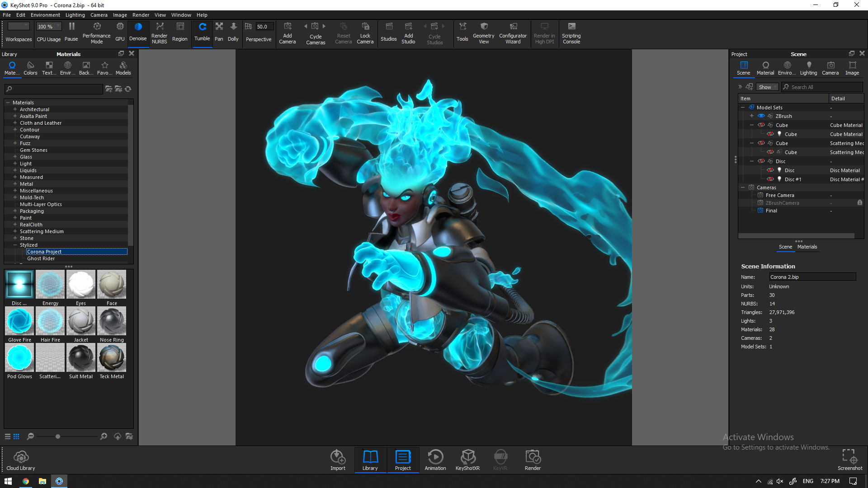Open Chrome from the taskbar
Image resolution: width=868 pixels, height=488 pixels.
[26, 481]
